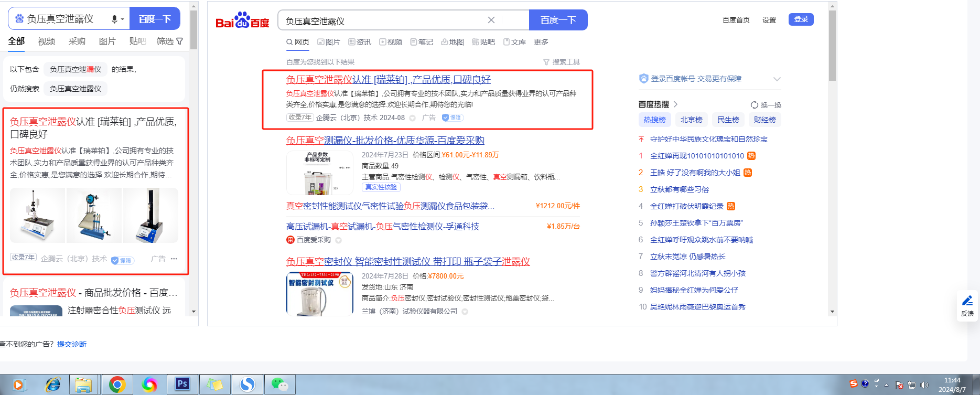Open Internet Explorer from taskbar
980x395 pixels.
point(52,385)
